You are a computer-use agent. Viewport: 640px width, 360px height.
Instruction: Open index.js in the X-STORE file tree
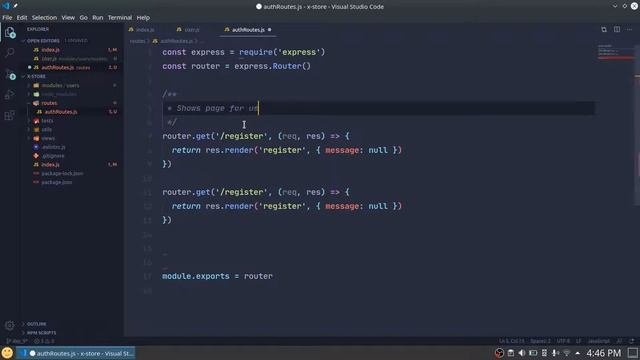point(51,164)
